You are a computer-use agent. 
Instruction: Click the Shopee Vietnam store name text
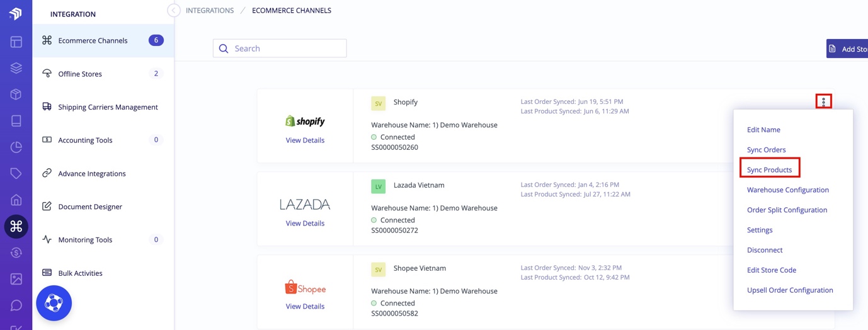(420, 268)
